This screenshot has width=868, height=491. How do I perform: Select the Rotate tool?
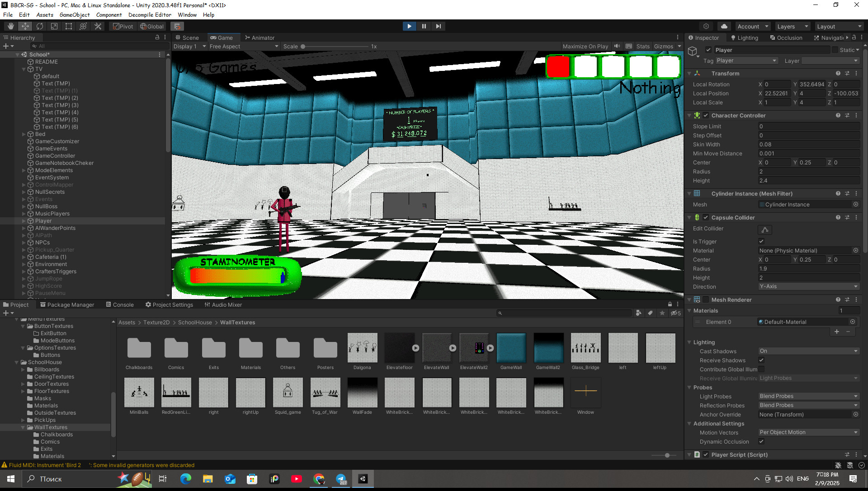point(40,26)
